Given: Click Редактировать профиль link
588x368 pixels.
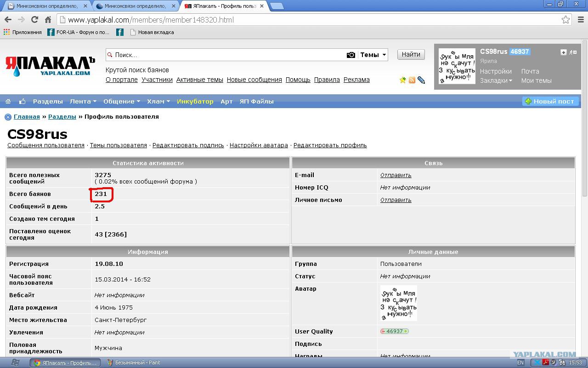Looking at the screenshot, I should point(330,145).
